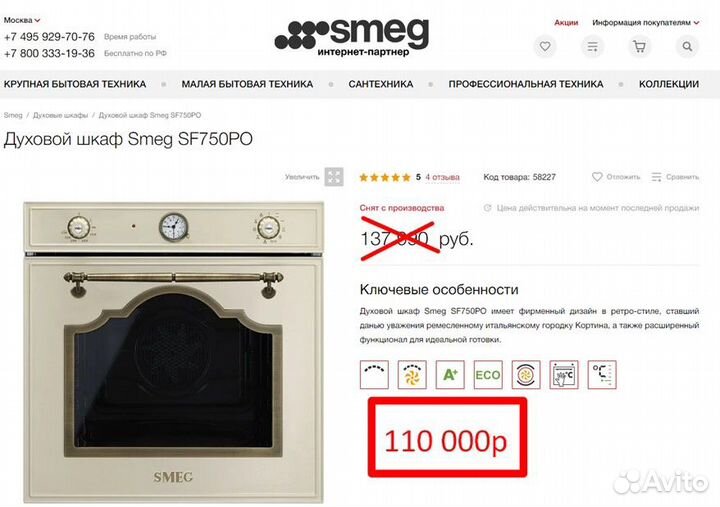Open the 4 отзыва reviews link
This screenshot has width=720, height=507.
point(442,177)
